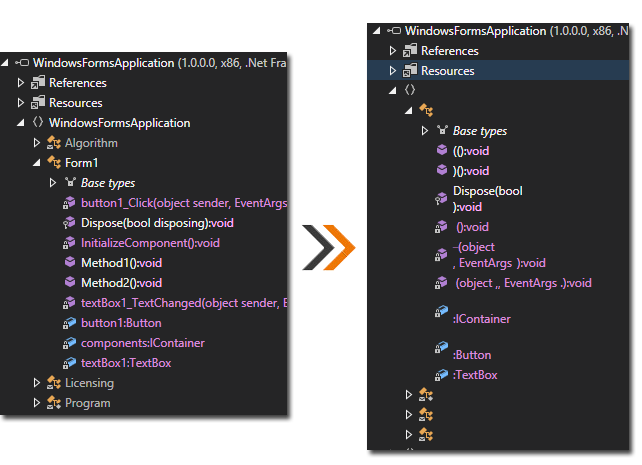The width and height of the screenshot is (642, 465).
Task: Click the Program class icon
Action: [54, 403]
